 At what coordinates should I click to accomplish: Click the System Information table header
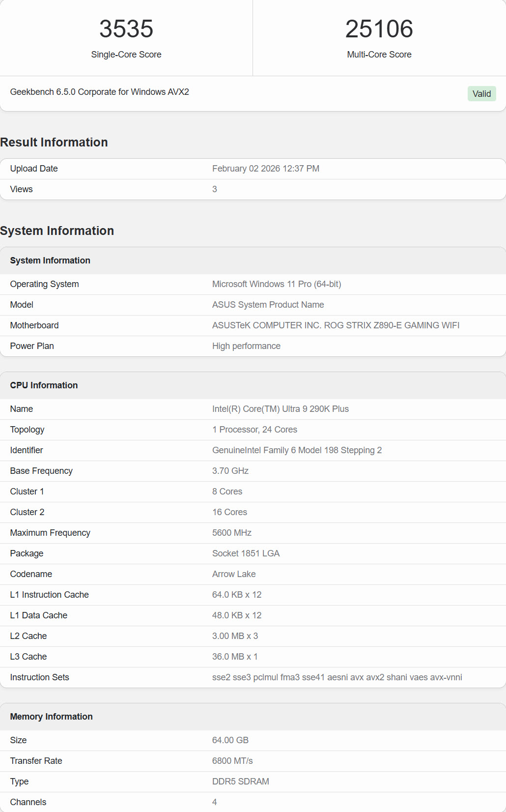(x=50, y=261)
